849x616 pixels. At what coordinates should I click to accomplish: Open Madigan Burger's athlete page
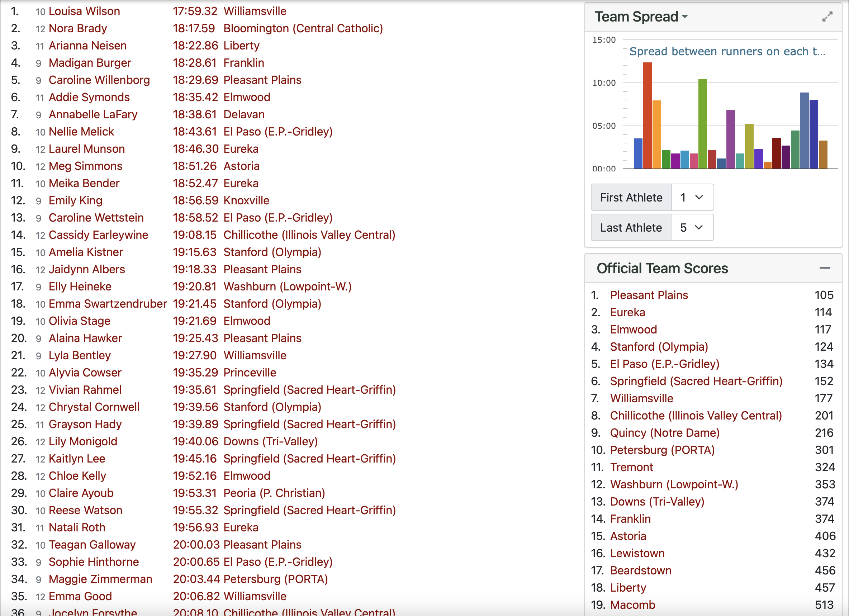pos(90,63)
